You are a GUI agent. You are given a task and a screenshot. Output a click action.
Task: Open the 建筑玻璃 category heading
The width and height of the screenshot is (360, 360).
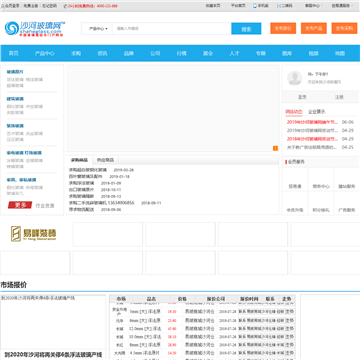(x=15, y=99)
